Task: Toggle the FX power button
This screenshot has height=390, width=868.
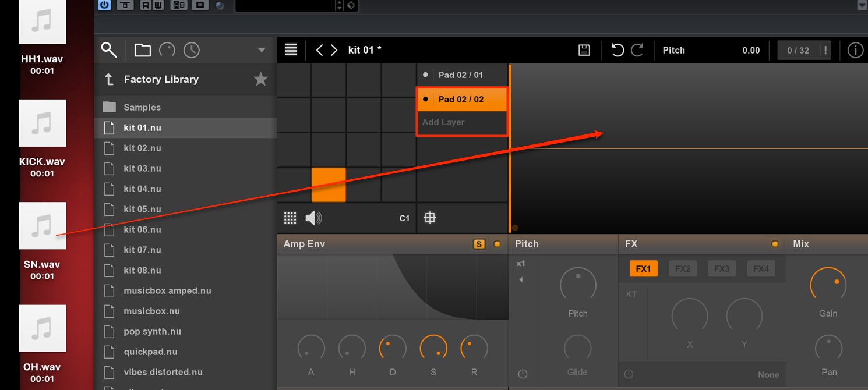Action: tap(629, 374)
